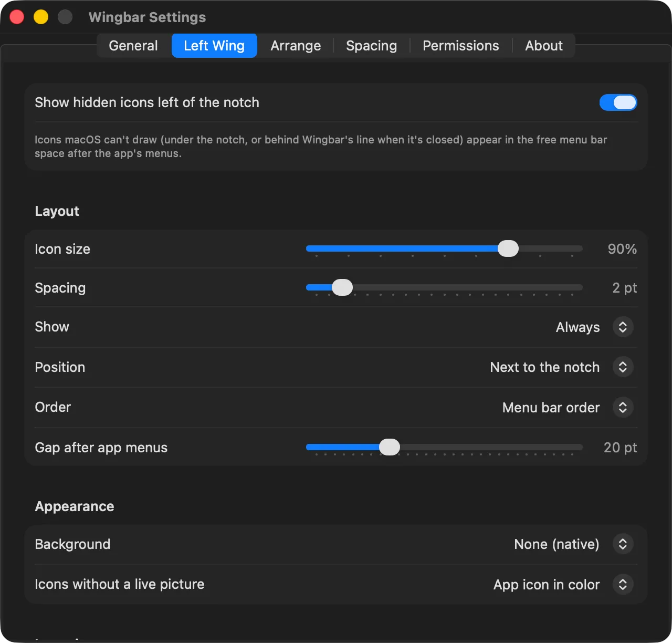
Task: Close the Wingbar Settings window
Action: [17, 17]
